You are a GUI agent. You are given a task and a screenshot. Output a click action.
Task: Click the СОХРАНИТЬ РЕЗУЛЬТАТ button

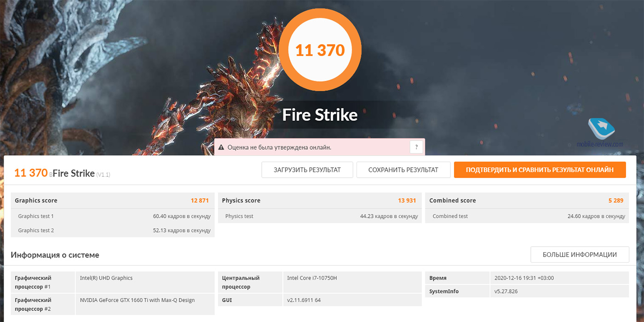403,169
